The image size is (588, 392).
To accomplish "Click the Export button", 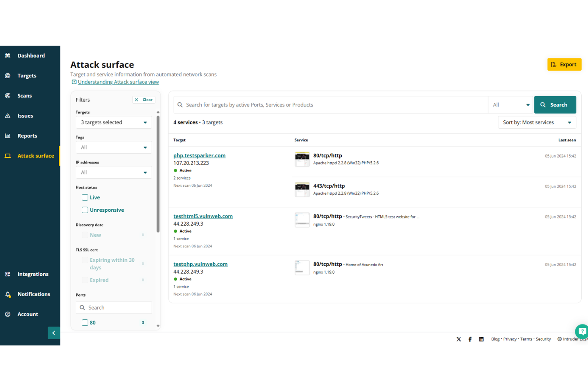I will coord(564,64).
